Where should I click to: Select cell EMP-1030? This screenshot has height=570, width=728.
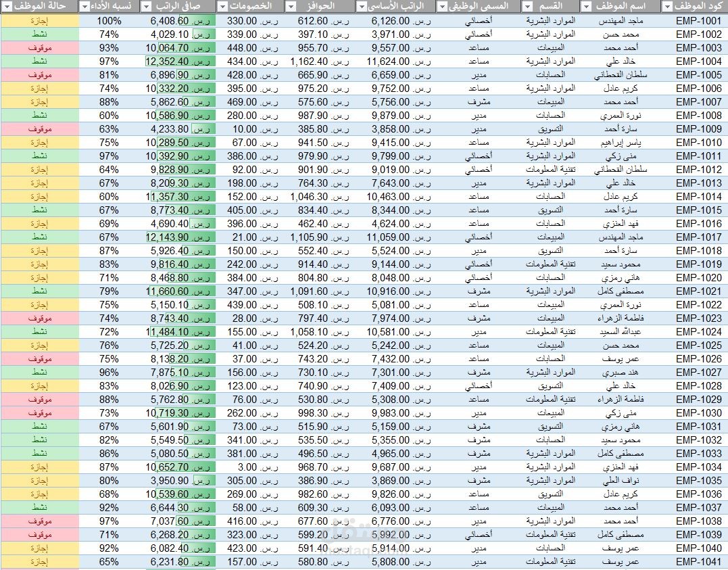point(694,413)
